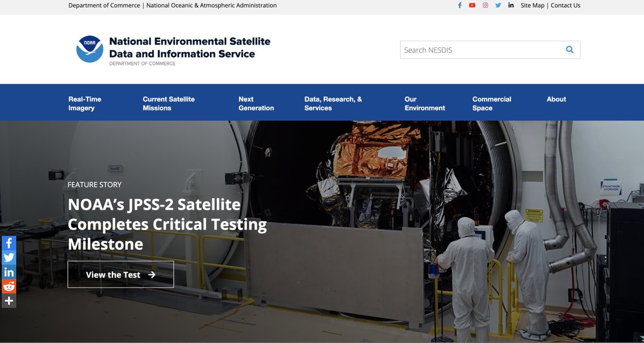This screenshot has width=644, height=343.
Task: Open the Site Map link
Action: click(x=532, y=5)
